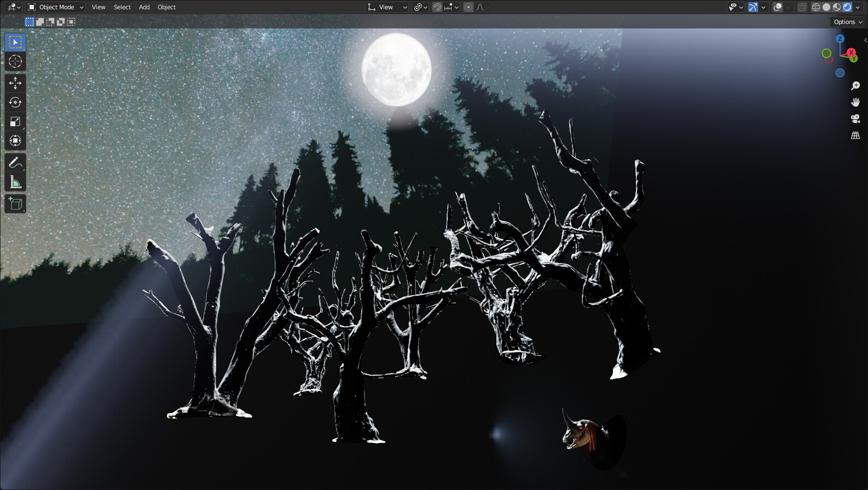Click the hand Pan view icon
Screen dimensions: 868x490
pos(855,102)
